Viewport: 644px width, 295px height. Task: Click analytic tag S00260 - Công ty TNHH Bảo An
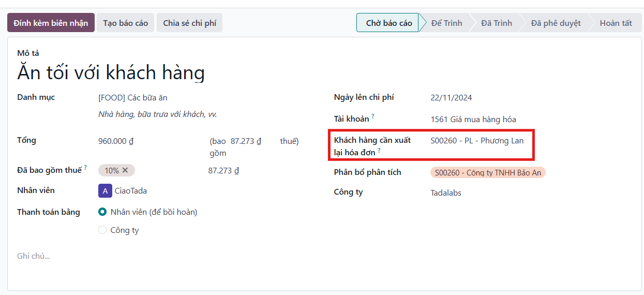coord(488,172)
